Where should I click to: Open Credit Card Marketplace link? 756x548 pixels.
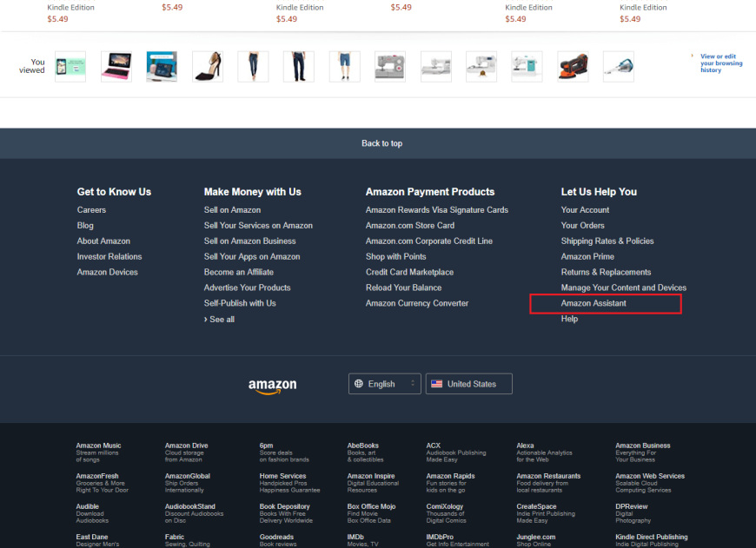pyautogui.click(x=410, y=272)
